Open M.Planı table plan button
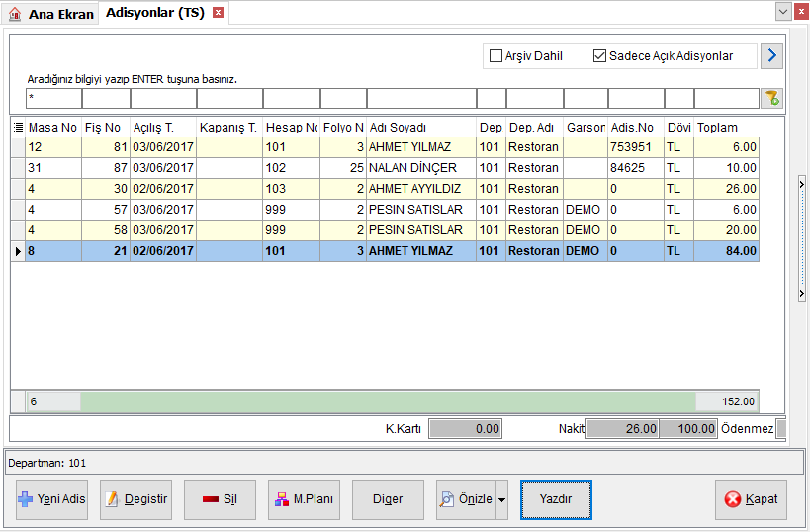This screenshot has width=810, height=532. pos(304,499)
